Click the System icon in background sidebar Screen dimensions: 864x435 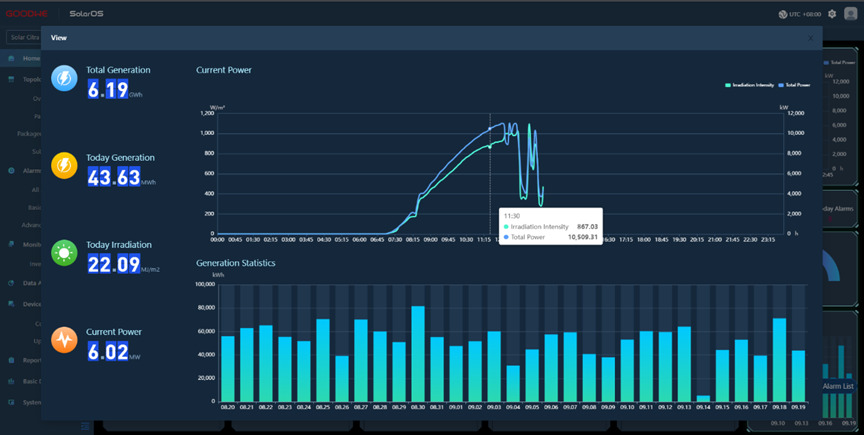pos(11,402)
